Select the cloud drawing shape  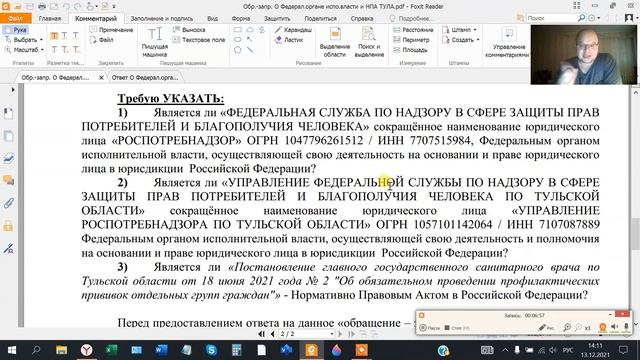[x=250, y=30]
